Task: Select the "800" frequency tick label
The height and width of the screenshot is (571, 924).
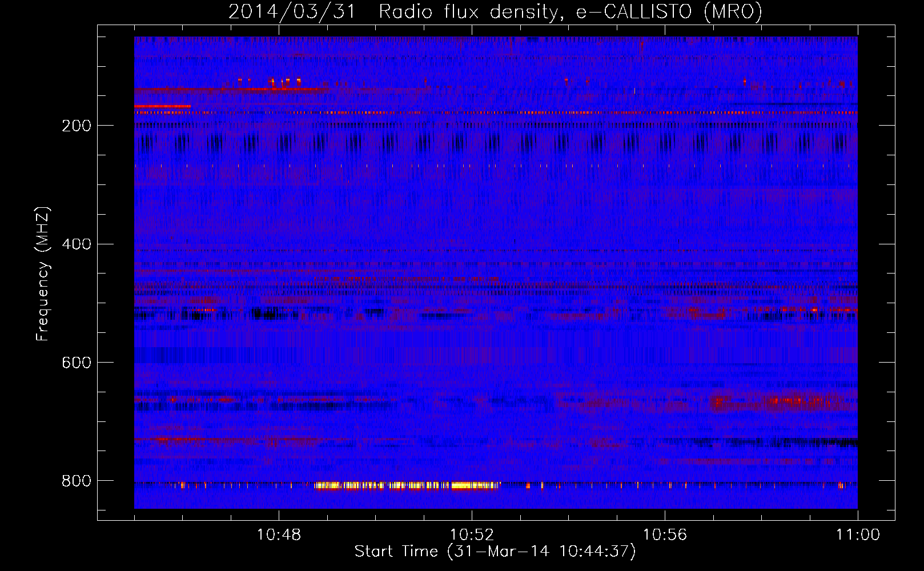Action: point(77,481)
